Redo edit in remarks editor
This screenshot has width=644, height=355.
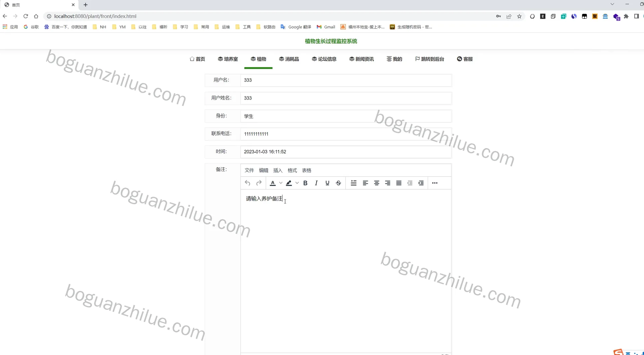pyautogui.click(x=259, y=183)
